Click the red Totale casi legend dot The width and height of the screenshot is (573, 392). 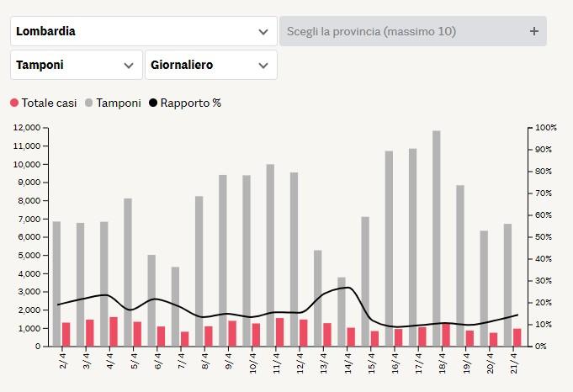[14, 103]
